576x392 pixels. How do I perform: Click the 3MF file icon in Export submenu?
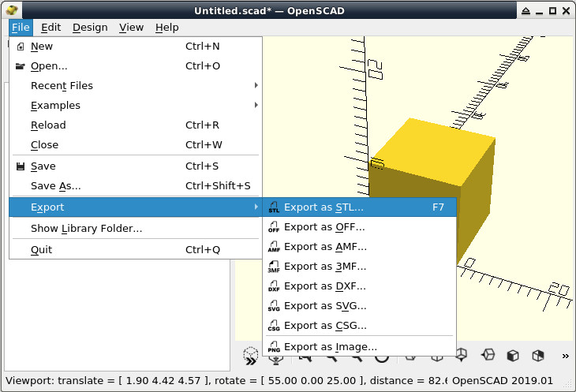click(x=274, y=267)
